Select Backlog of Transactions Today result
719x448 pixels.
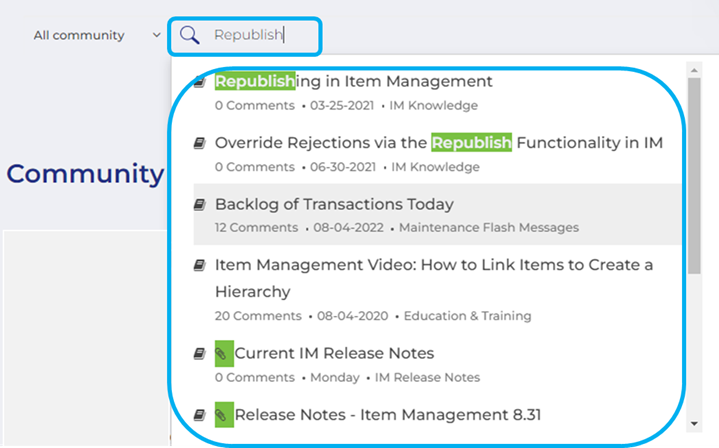[334, 205]
